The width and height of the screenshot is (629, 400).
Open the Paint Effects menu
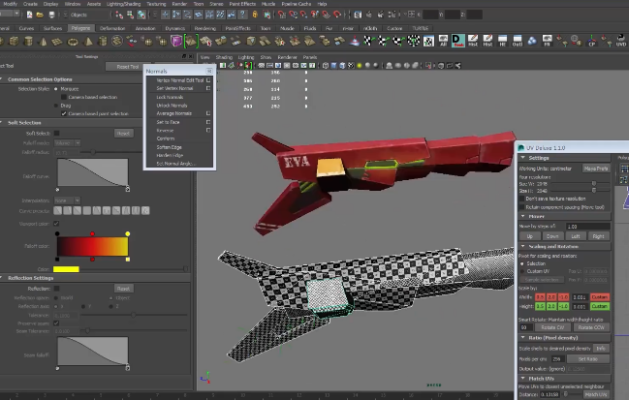[243, 4]
